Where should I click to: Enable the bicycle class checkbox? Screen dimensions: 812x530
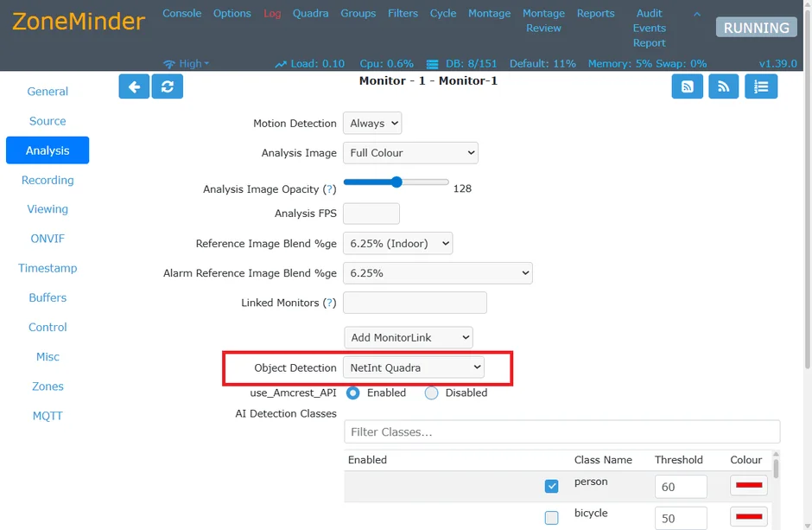click(551, 518)
